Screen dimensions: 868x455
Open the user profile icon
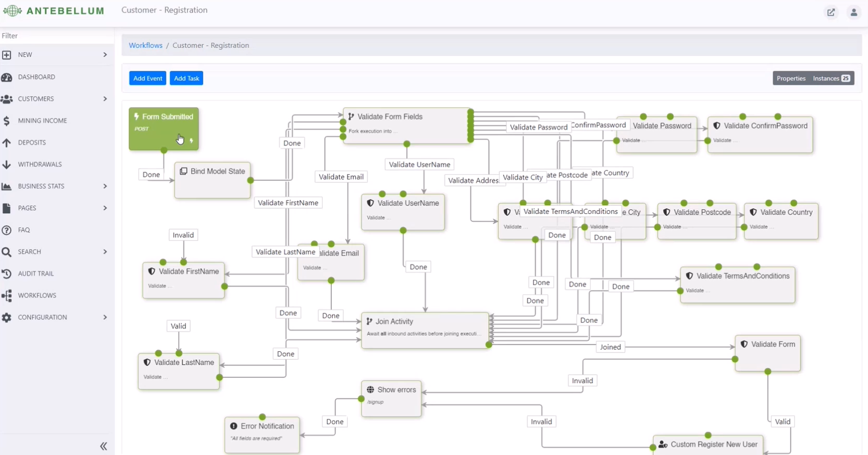click(854, 12)
